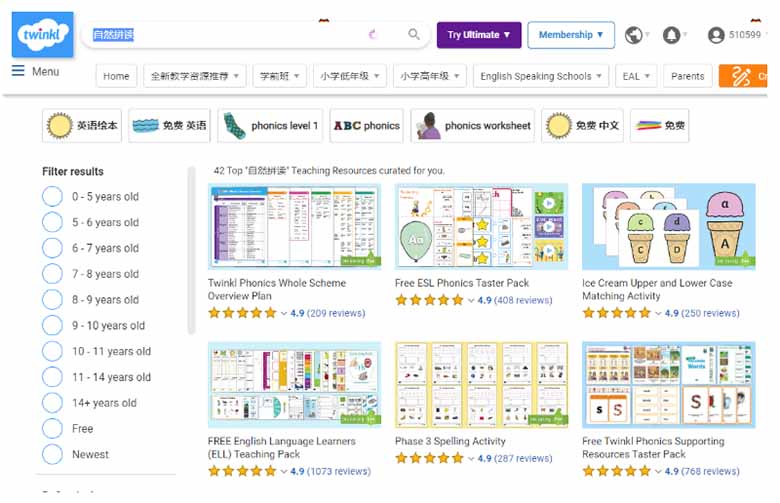Select the 7 - 8 years old filter

click(52, 274)
